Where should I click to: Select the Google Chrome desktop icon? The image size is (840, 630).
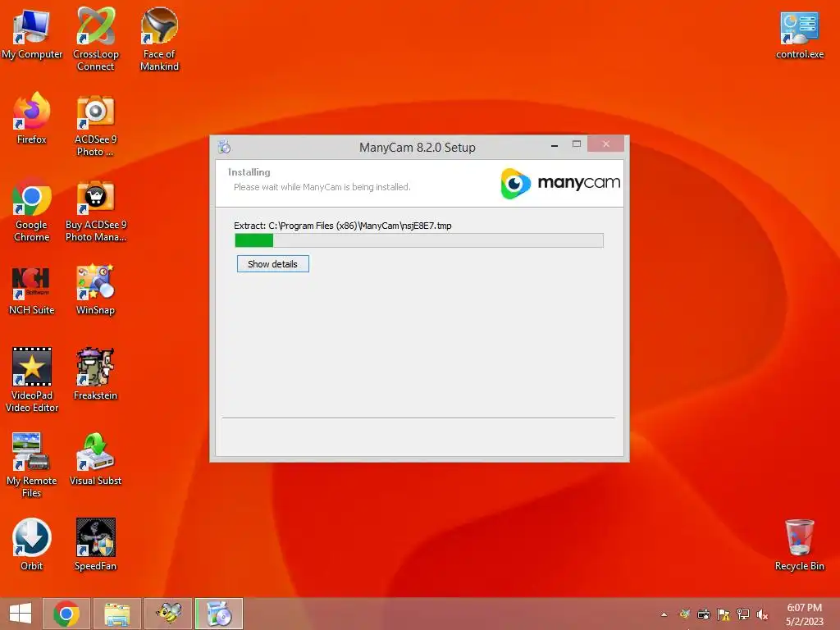(32, 210)
